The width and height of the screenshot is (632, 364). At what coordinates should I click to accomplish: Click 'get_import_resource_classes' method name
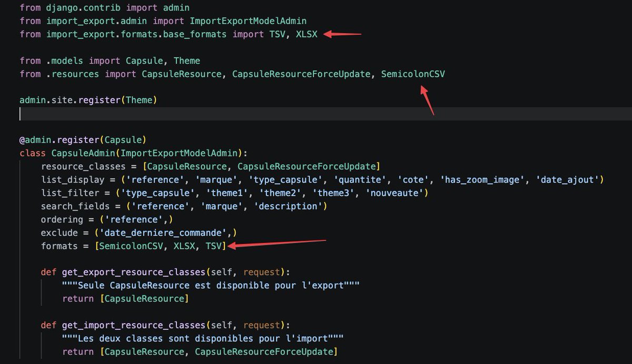pos(134,325)
